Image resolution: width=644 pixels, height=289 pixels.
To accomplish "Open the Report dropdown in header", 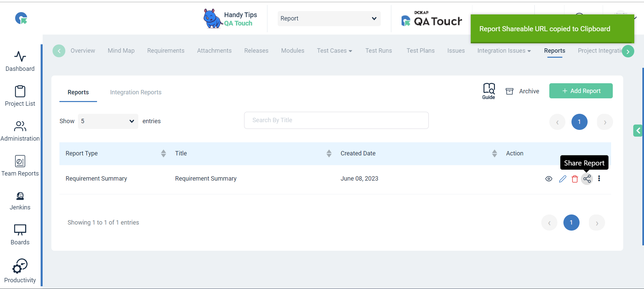I will (329, 18).
